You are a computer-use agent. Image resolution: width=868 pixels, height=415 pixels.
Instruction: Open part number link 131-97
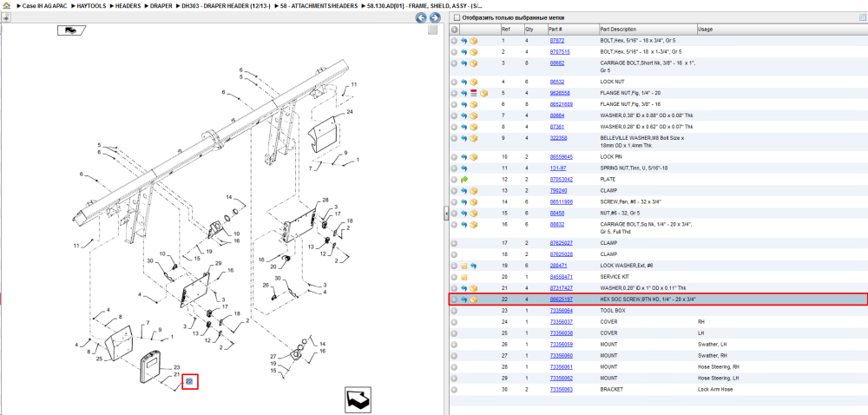pyautogui.click(x=557, y=168)
